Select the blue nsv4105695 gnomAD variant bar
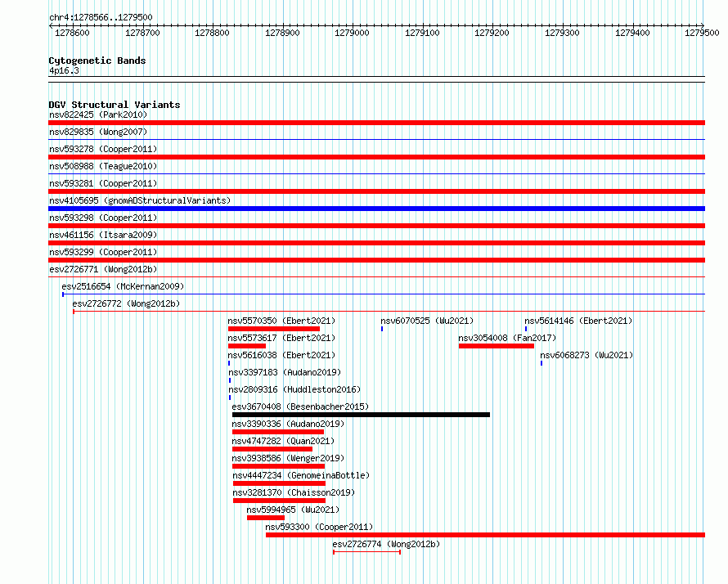This screenshot has width=728, height=584. tap(376, 209)
